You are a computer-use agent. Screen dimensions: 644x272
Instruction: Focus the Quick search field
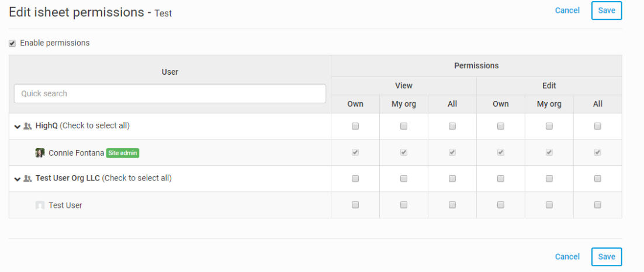[x=170, y=93]
